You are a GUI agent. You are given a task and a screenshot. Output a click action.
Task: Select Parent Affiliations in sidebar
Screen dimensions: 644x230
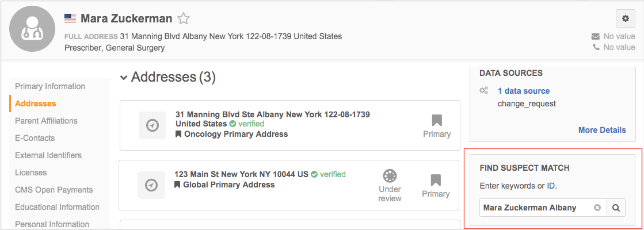point(46,121)
